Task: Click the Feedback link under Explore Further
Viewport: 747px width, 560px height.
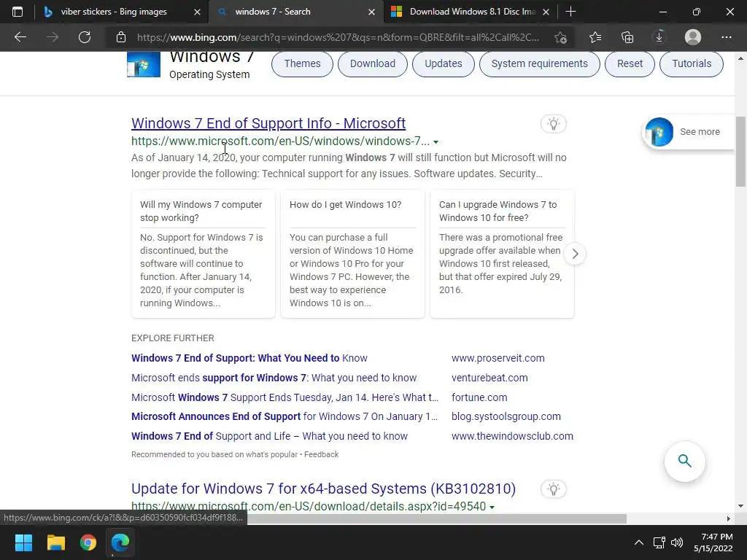Action: point(321,454)
